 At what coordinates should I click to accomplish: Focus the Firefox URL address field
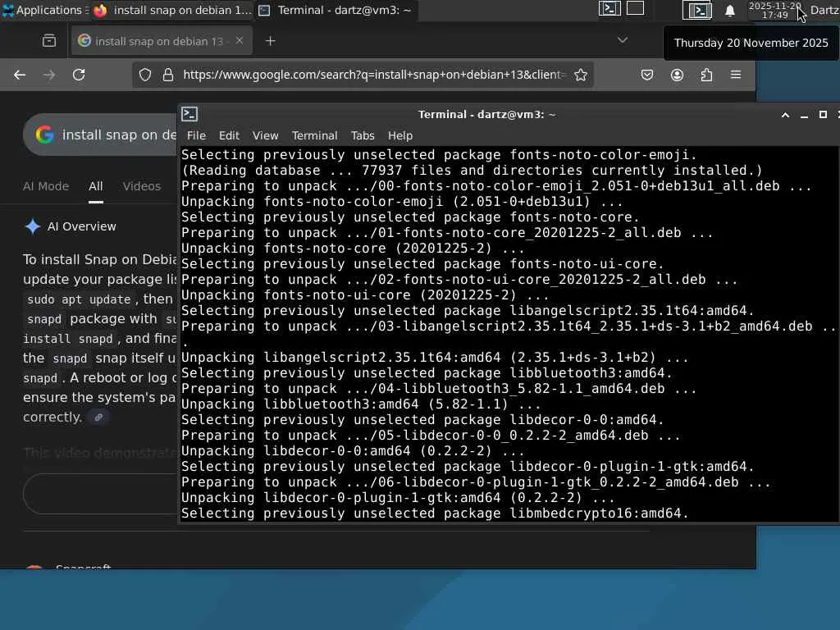[x=373, y=75]
